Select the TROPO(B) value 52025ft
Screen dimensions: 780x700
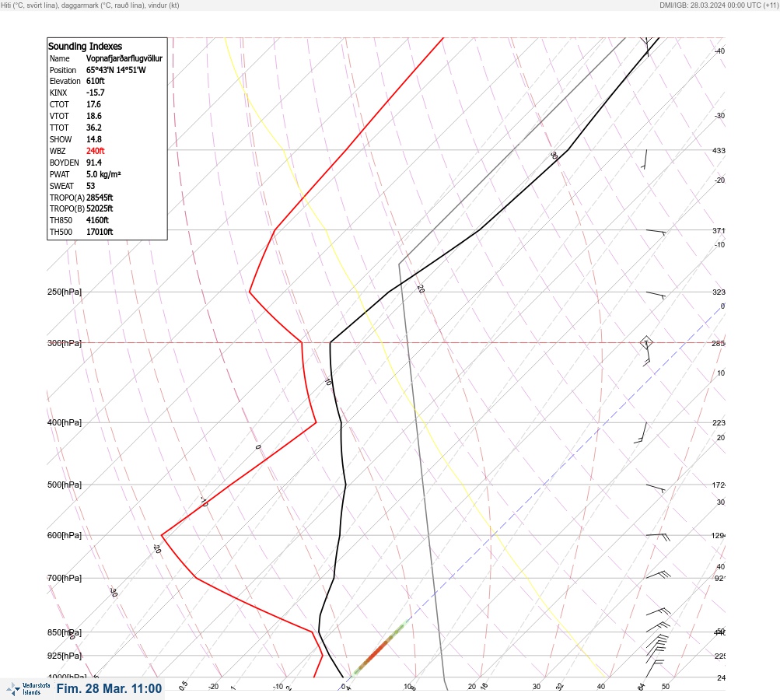click(x=100, y=208)
